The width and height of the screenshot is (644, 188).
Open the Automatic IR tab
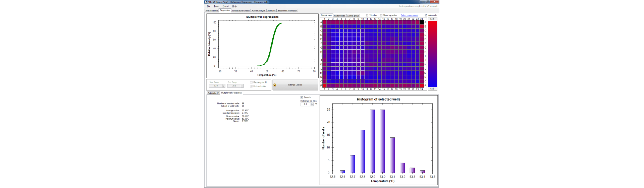click(213, 93)
